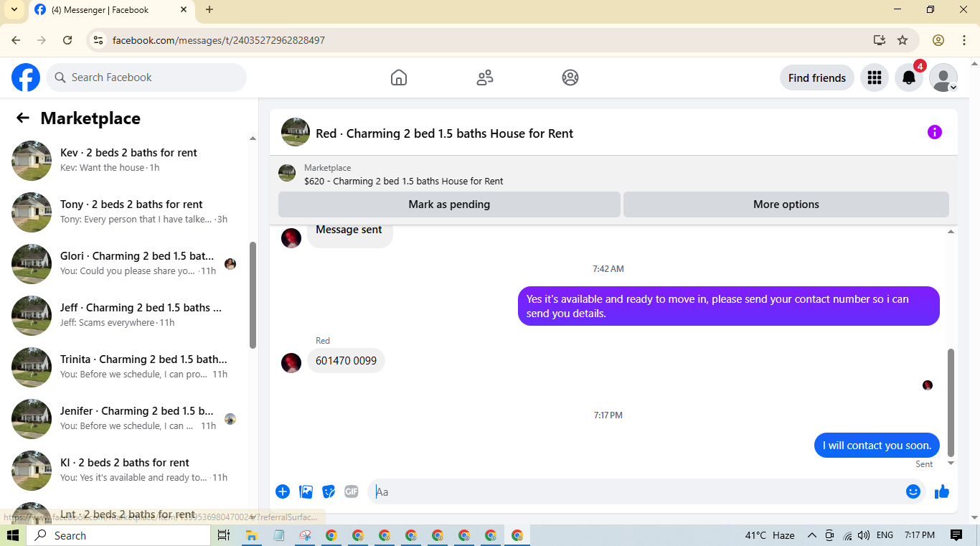Click Red's avatar beside the phone number
The image size is (980, 546).
291,362
